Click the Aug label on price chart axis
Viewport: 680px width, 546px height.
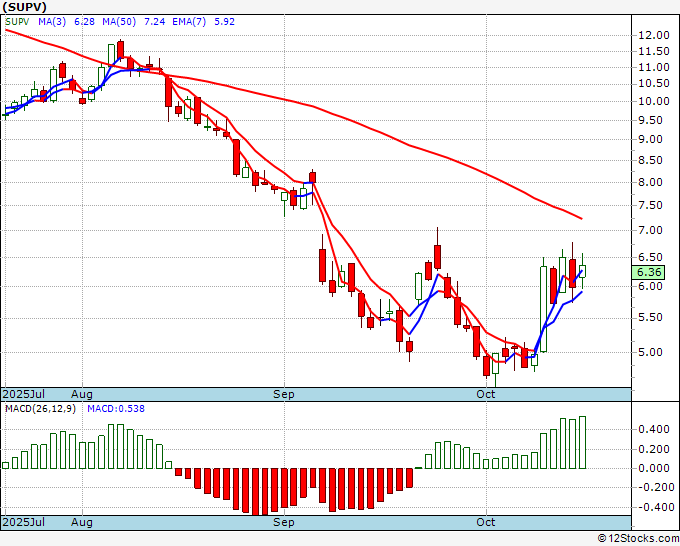click(x=82, y=394)
